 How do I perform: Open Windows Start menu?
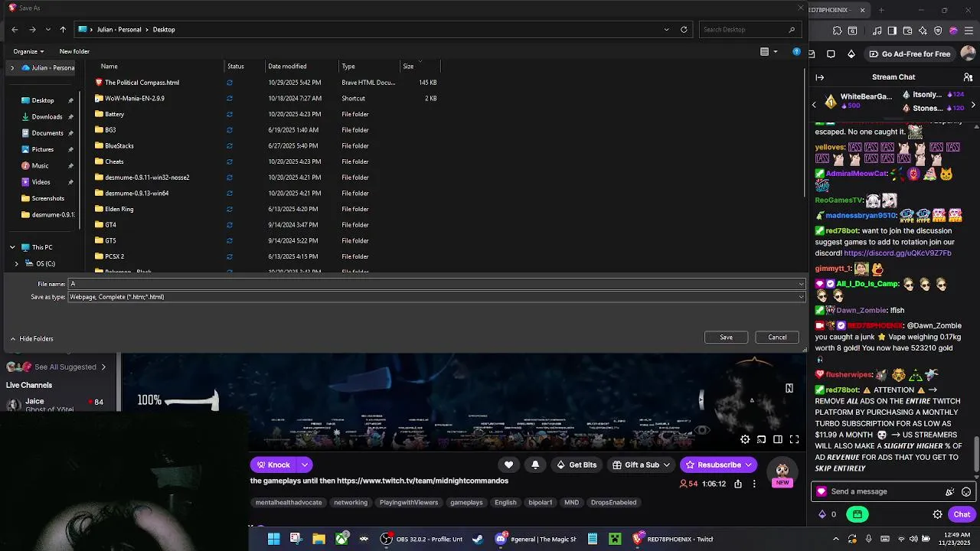pyautogui.click(x=273, y=539)
